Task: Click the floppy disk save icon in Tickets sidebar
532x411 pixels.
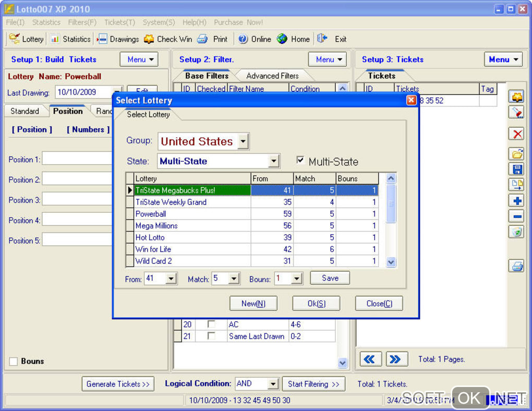Action: [516, 170]
